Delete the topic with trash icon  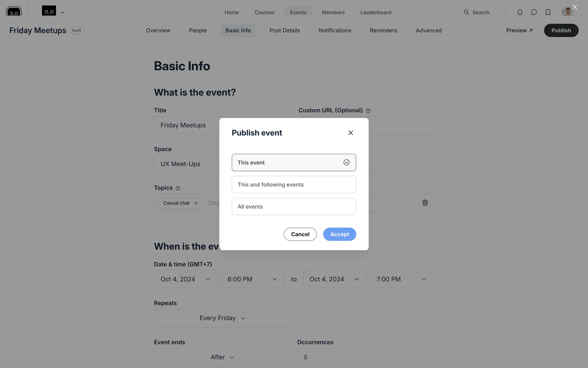point(425,203)
